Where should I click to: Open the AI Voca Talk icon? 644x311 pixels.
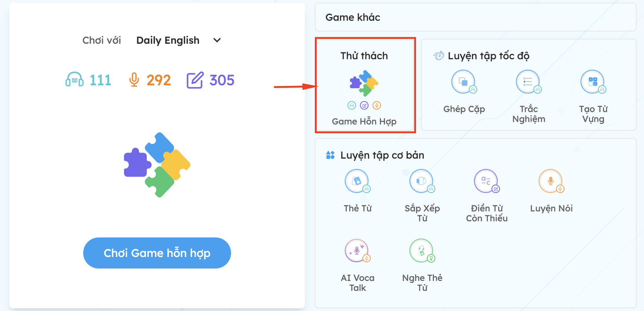[357, 251]
